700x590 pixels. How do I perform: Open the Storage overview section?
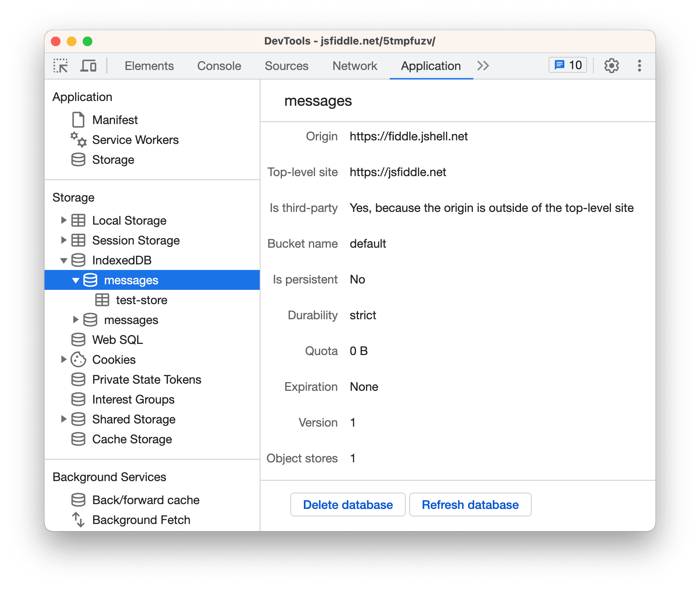pos(113,159)
